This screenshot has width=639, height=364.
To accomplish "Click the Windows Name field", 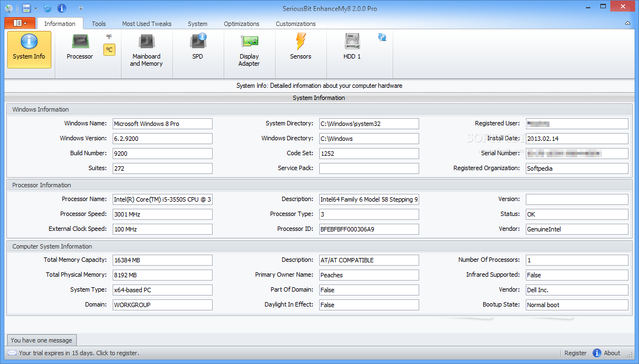I will pos(162,124).
